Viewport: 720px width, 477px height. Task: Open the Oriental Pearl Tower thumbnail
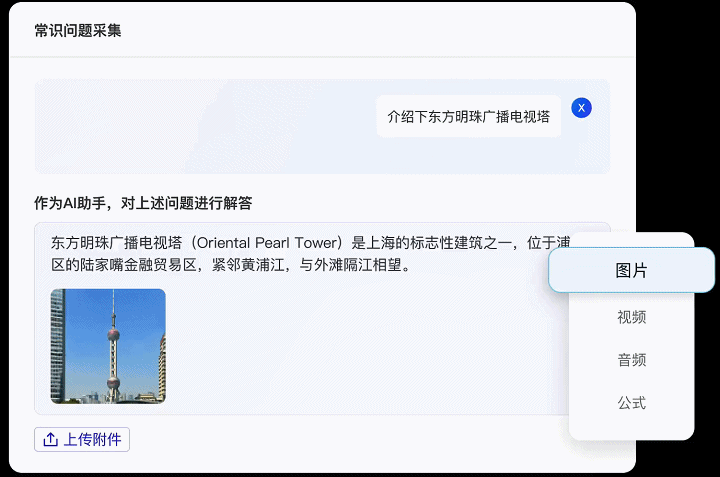coord(108,346)
